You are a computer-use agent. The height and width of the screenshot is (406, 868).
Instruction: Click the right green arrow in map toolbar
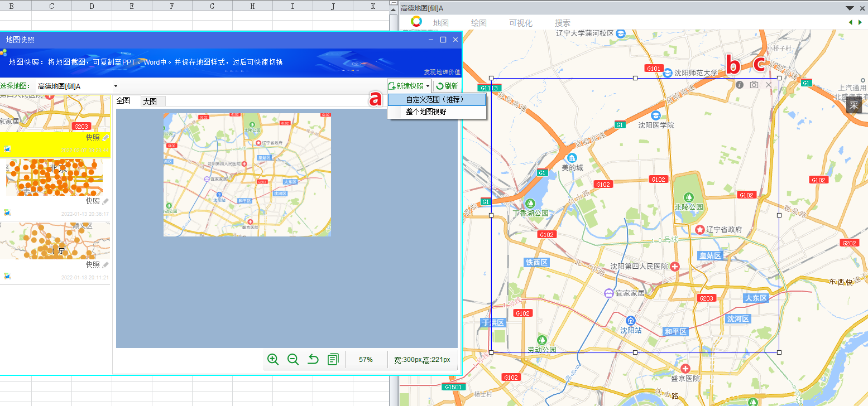859,22
